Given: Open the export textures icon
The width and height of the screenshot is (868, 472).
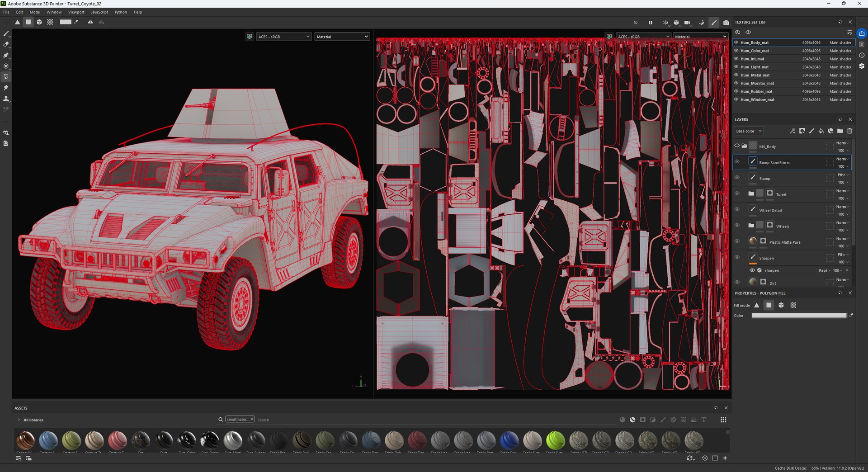Looking at the screenshot, I should point(862,33).
